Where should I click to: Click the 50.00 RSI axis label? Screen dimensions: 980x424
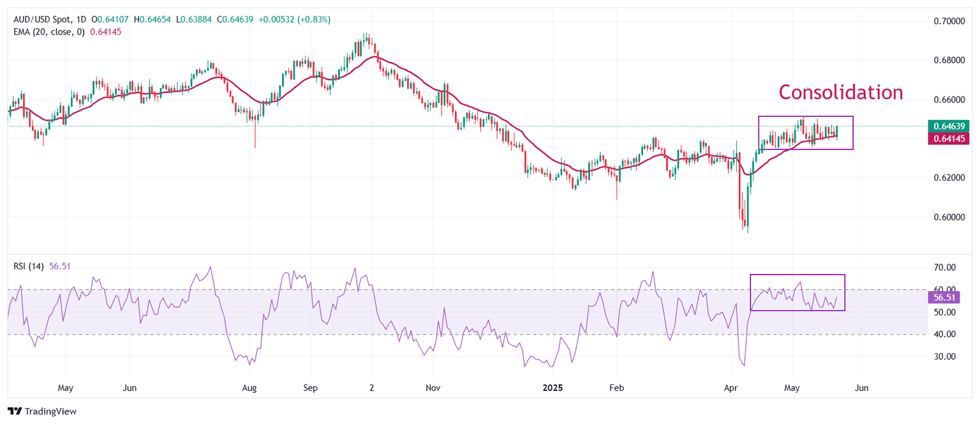click(944, 312)
